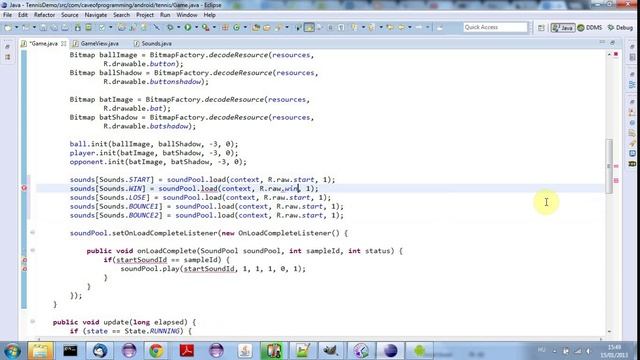
Task: Click the Debug bug icon in toolbar
Action: click(170, 27)
